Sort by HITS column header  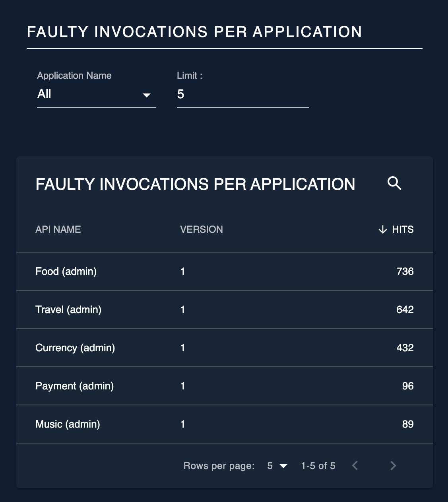point(402,230)
